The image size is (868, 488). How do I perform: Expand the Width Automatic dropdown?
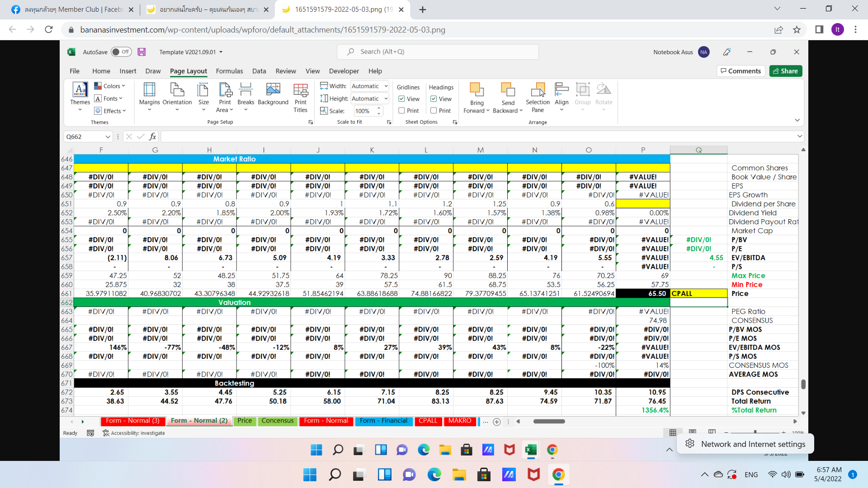[x=386, y=86]
